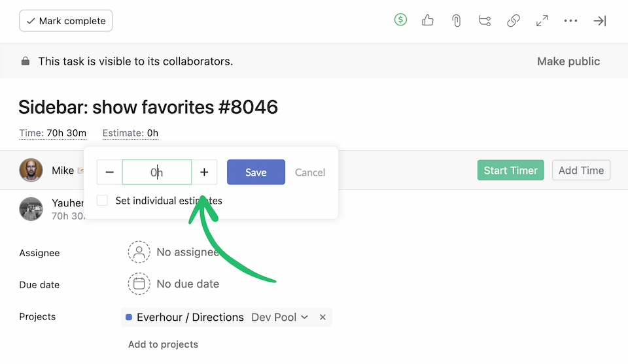Open the green dollar billing icon
Viewport: 628px width, 364px height.
[400, 20]
